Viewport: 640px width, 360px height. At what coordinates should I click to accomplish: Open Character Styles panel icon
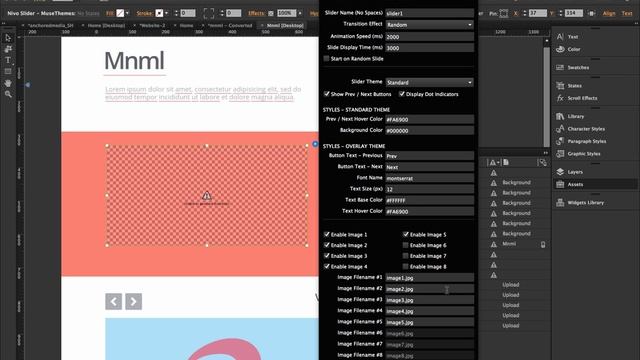tap(560, 129)
